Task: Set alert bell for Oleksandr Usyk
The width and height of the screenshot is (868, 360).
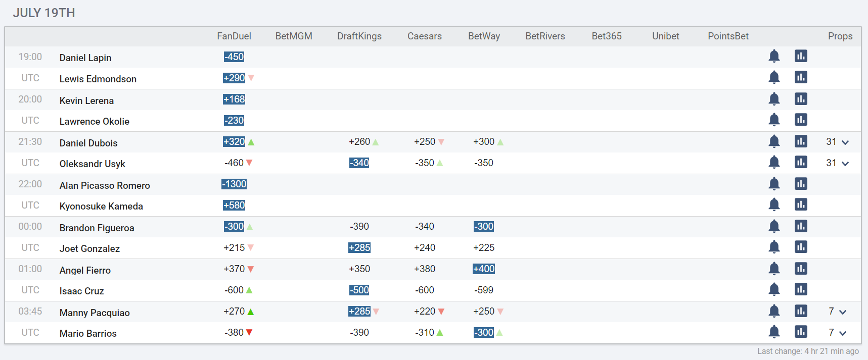Action: coord(774,162)
